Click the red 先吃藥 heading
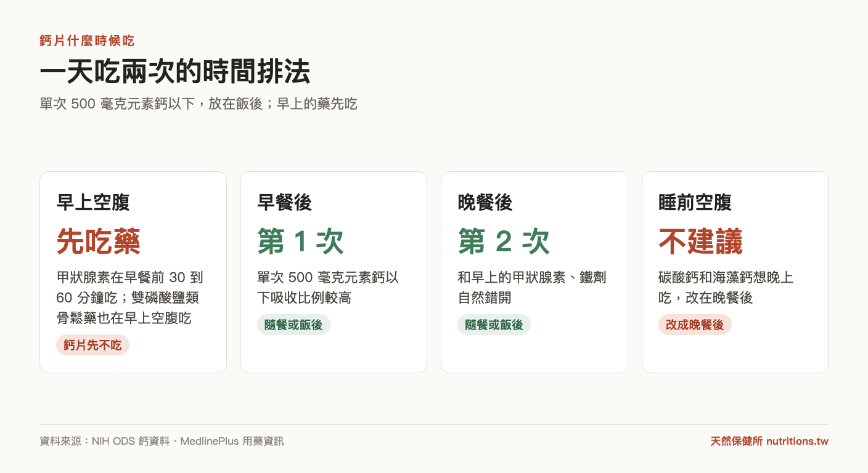Image resolution: width=868 pixels, height=473 pixels. (98, 241)
